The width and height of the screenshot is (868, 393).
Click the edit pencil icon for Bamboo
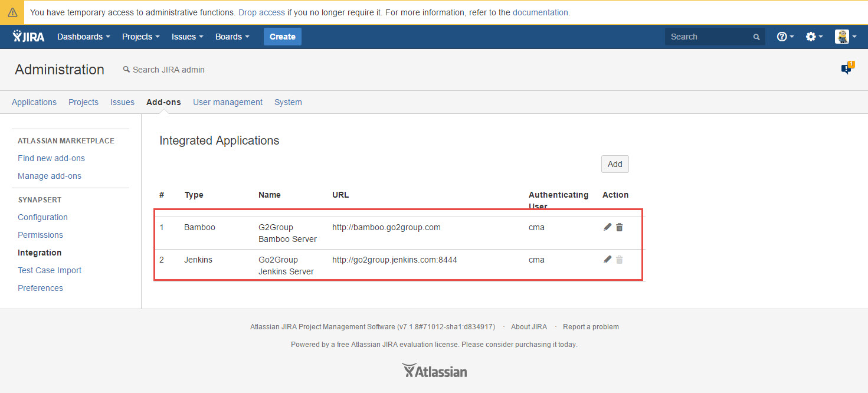click(x=607, y=227)
